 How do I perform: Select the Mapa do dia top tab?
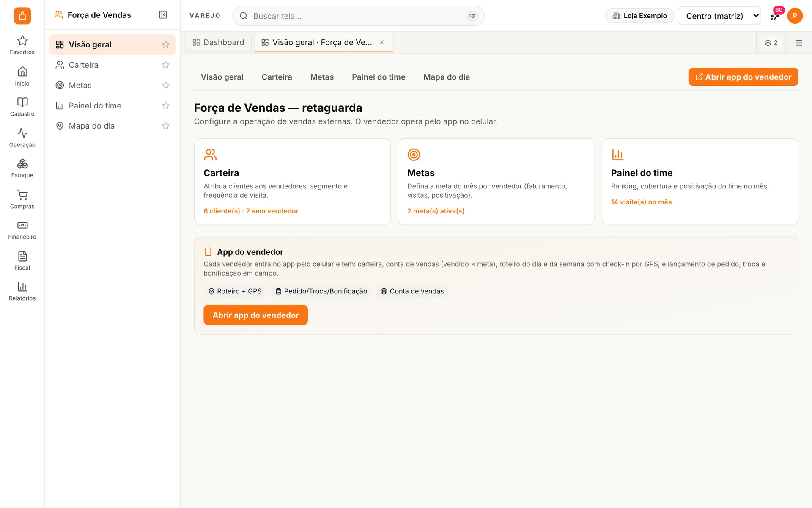coord(447,77)
